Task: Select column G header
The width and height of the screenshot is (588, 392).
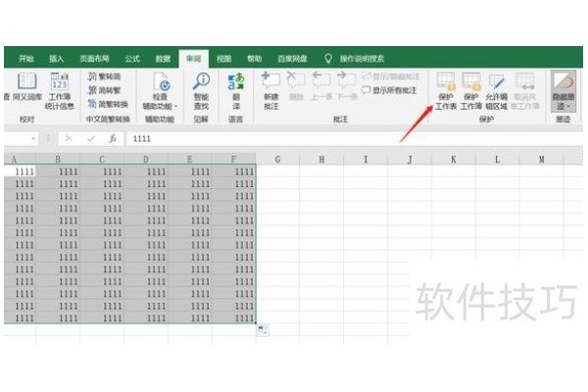Action: point(277,160)
